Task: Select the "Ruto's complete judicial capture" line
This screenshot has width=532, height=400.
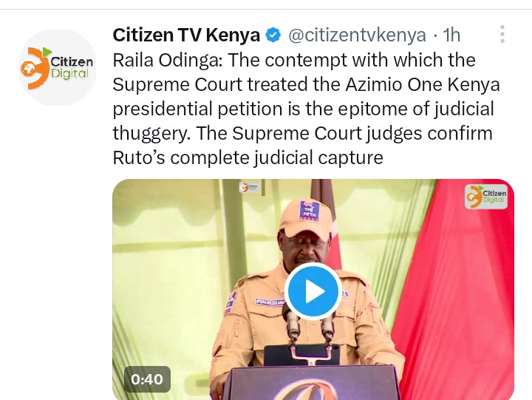Action: 248,158
